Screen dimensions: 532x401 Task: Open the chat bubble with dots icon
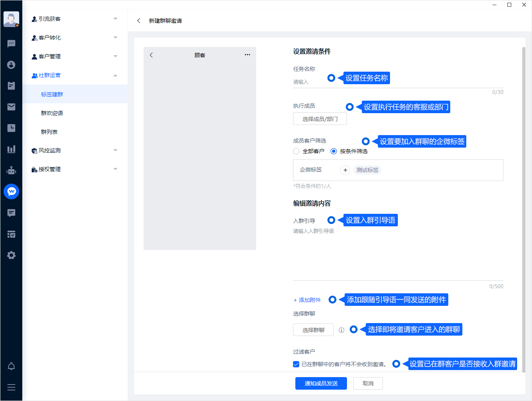point(11,43)
